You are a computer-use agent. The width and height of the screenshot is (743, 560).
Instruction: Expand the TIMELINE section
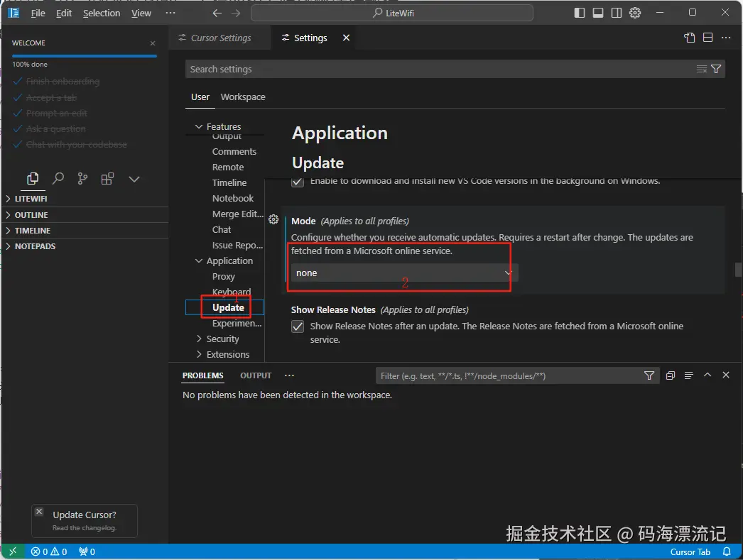tap(85, 231)
